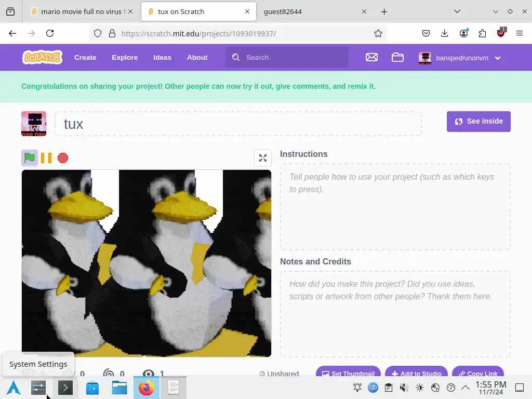Launch Konsole terminal from taskbar
532x399 pixels.
(65, 388)
